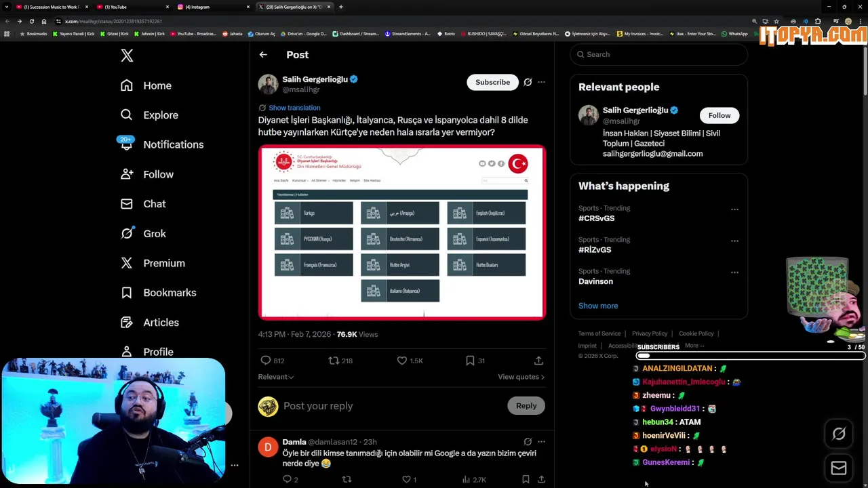This screenshot has width=868, height=488.
Task: Open the #CRSvGS trending topic
Action: click(x=597, y=218)
